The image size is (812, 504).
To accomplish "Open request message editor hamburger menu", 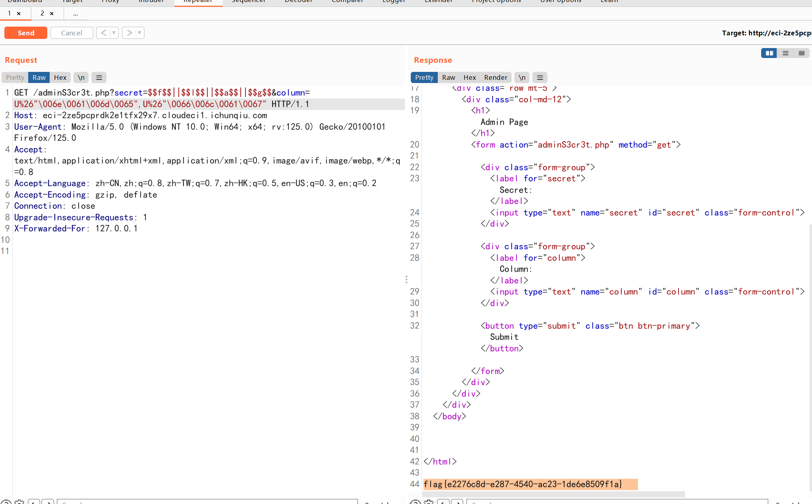I will point(99,77).
